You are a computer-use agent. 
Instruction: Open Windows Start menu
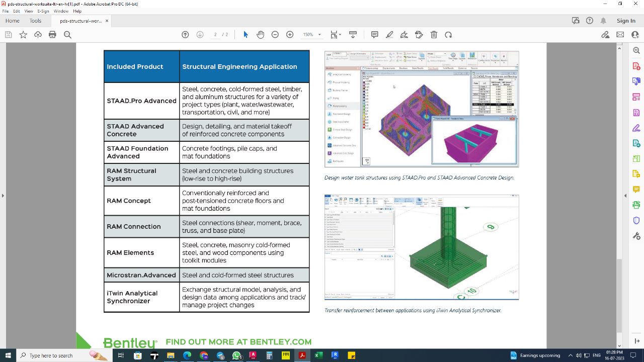[8, 355]
